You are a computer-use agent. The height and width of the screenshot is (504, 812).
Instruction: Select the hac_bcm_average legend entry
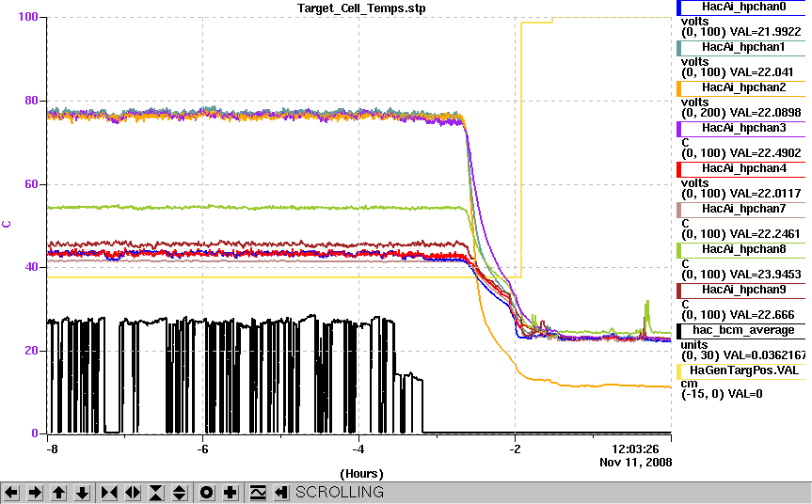pyautogui.click(x=741, y=330)
